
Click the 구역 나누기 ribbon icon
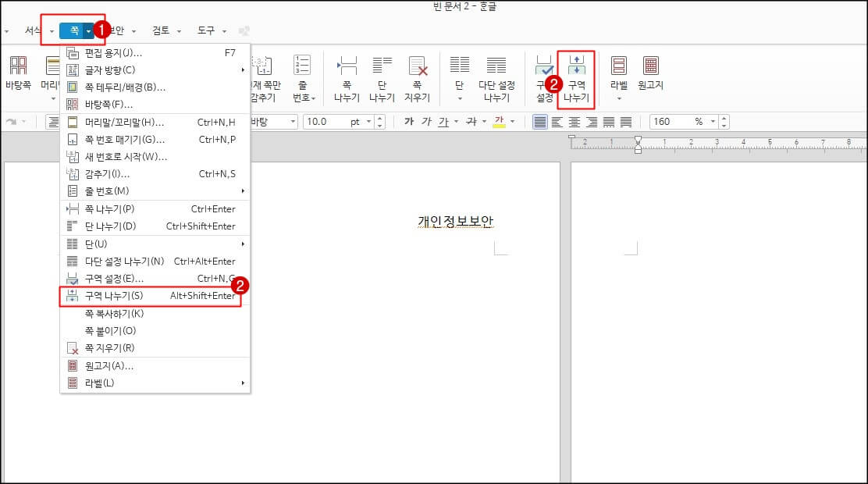pos(576,78)
